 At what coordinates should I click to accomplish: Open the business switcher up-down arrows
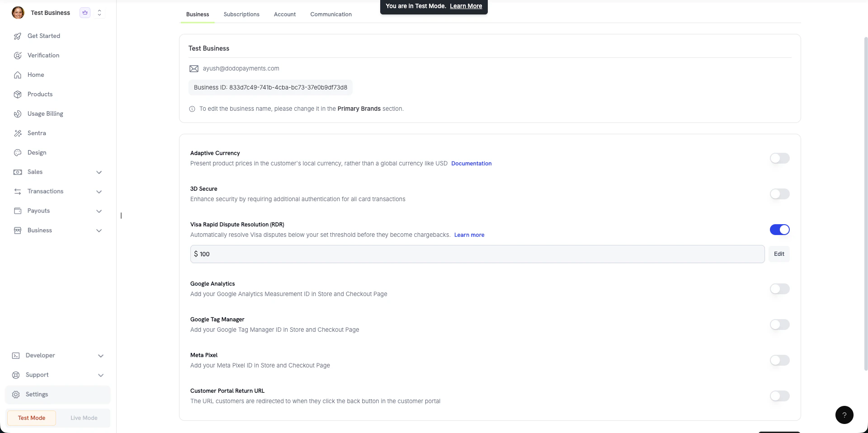(x=99, y=13)
